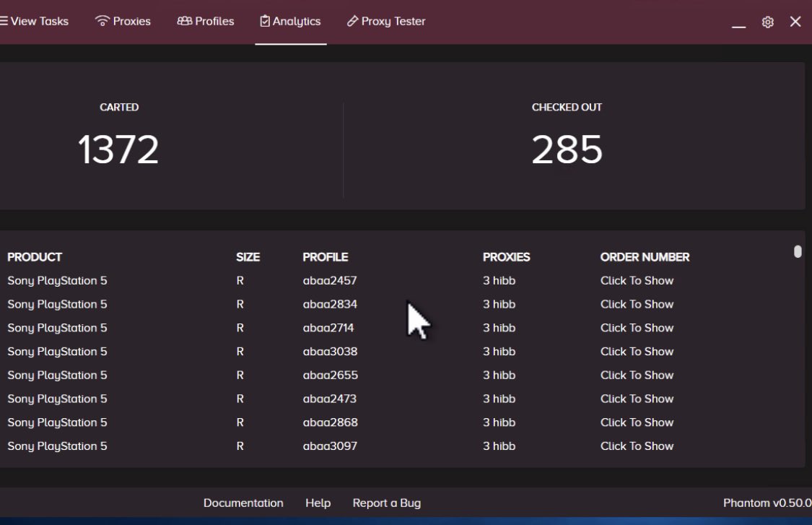Click the PRODUCT column header
This screenshot has height=525, width=812.
click(x=35, y=257)
